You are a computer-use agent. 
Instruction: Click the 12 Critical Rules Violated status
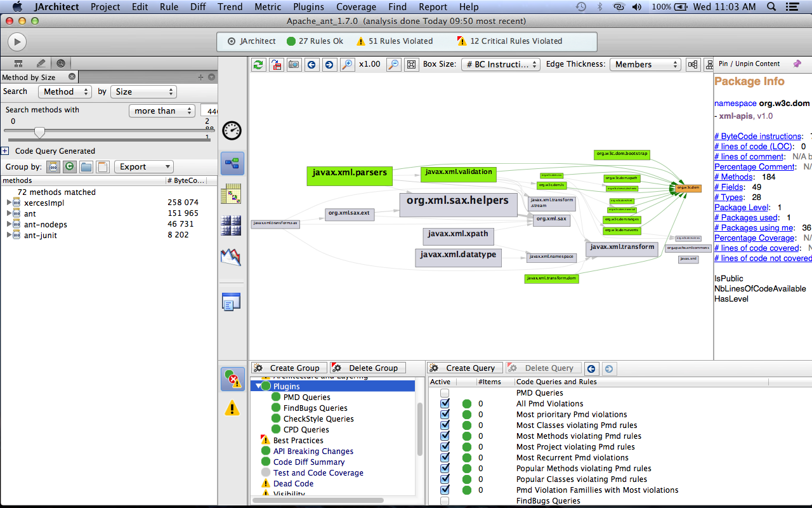point(509,41)
